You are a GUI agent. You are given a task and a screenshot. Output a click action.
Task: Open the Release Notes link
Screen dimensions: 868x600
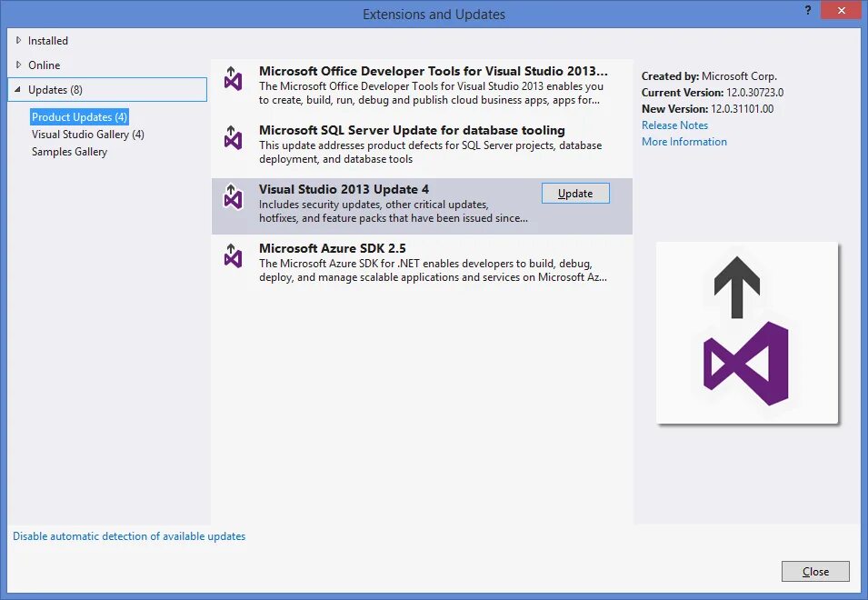point(674,125)
